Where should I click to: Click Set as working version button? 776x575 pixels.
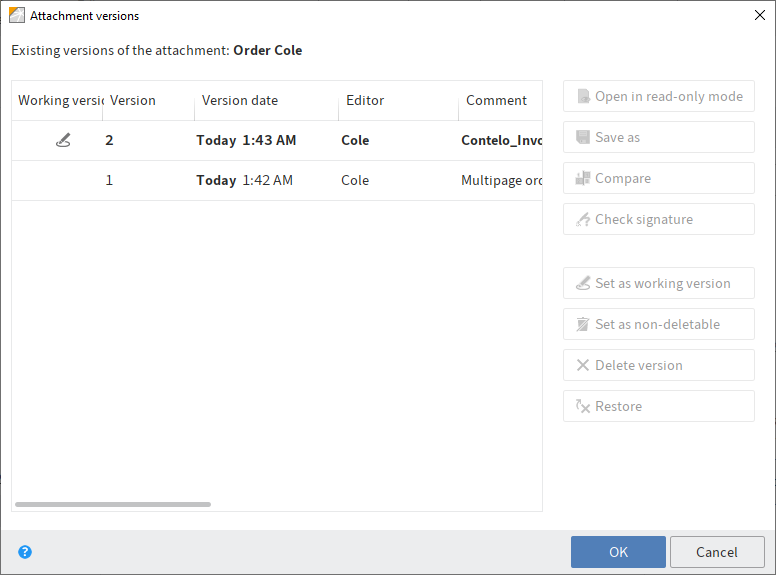(x=659, y=283)
